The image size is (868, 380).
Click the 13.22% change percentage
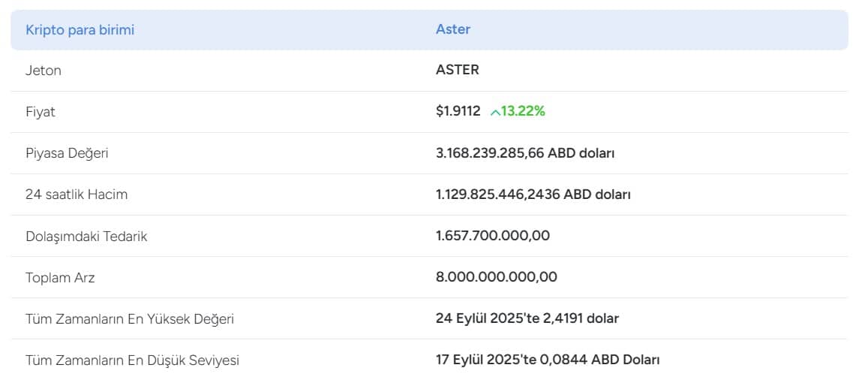point(523,111)
